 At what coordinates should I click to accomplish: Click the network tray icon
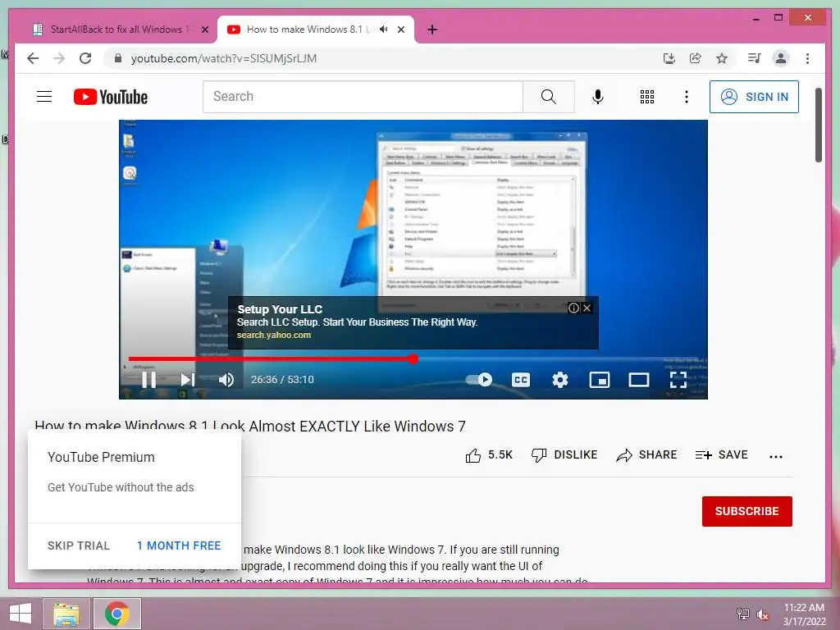[x=743, y=614]
